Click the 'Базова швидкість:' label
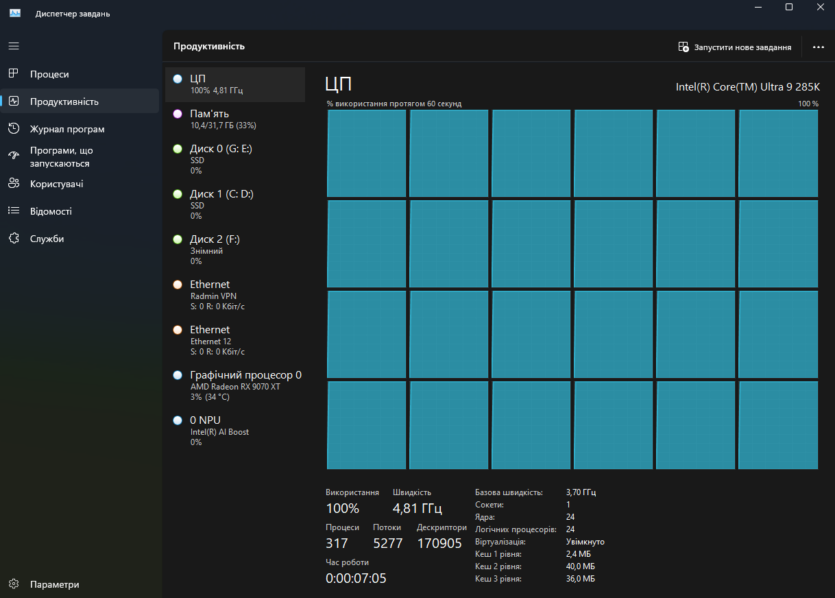 tap(509, 492)
